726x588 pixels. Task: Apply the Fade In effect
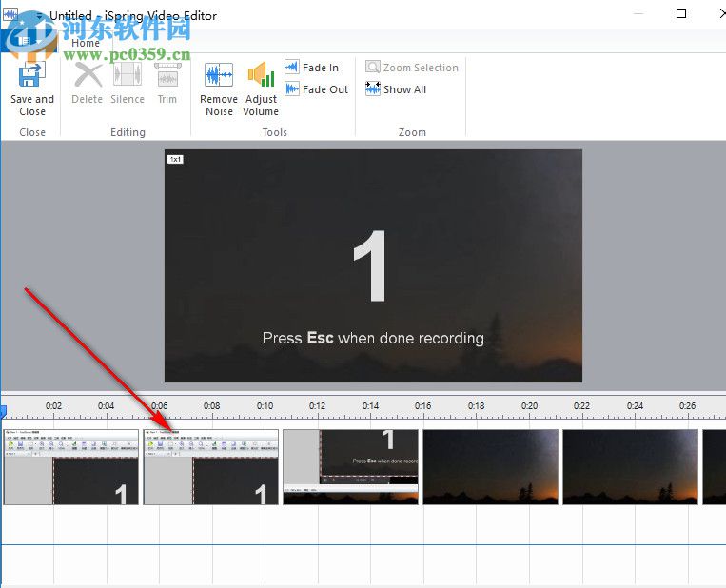pos(311,68)
